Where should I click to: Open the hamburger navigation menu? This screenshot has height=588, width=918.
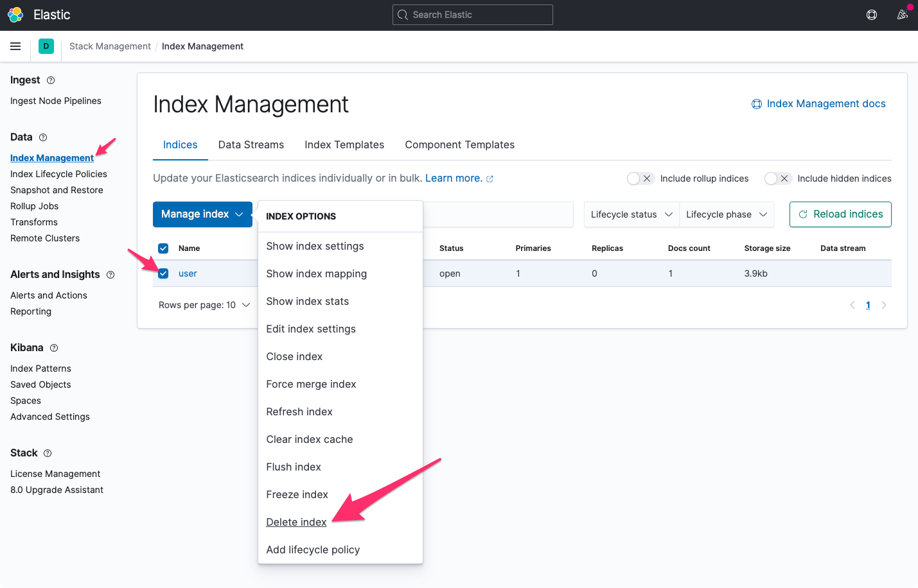coord(15,46)
